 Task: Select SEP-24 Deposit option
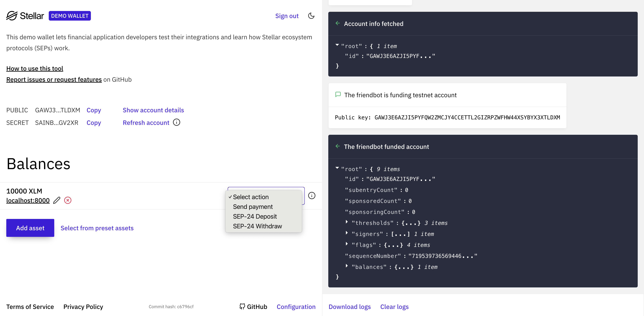[x=255, y=216]
